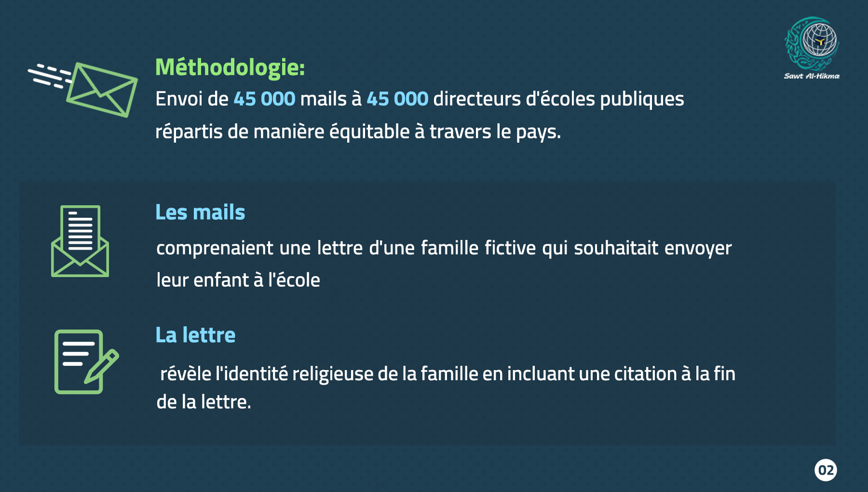The image size is (868, 492).
Task: Click the Les mails heading
Action: [200, 212]
